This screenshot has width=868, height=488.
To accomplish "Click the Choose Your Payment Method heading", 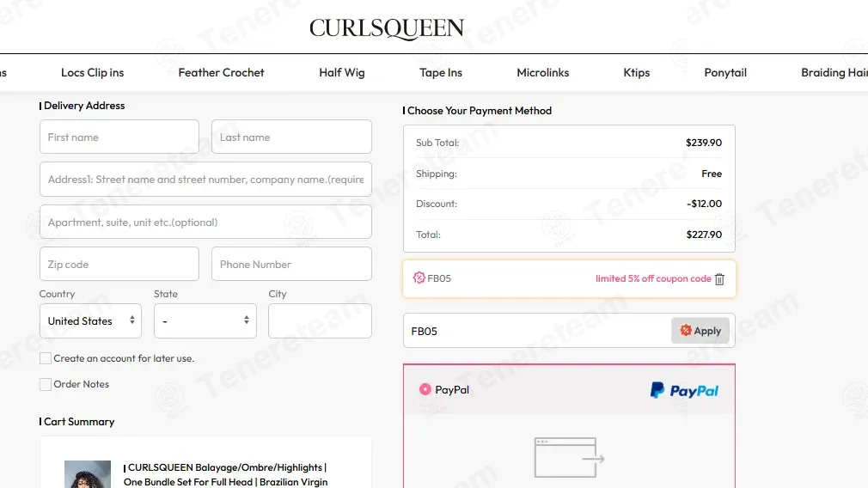I will pos(480,111).
